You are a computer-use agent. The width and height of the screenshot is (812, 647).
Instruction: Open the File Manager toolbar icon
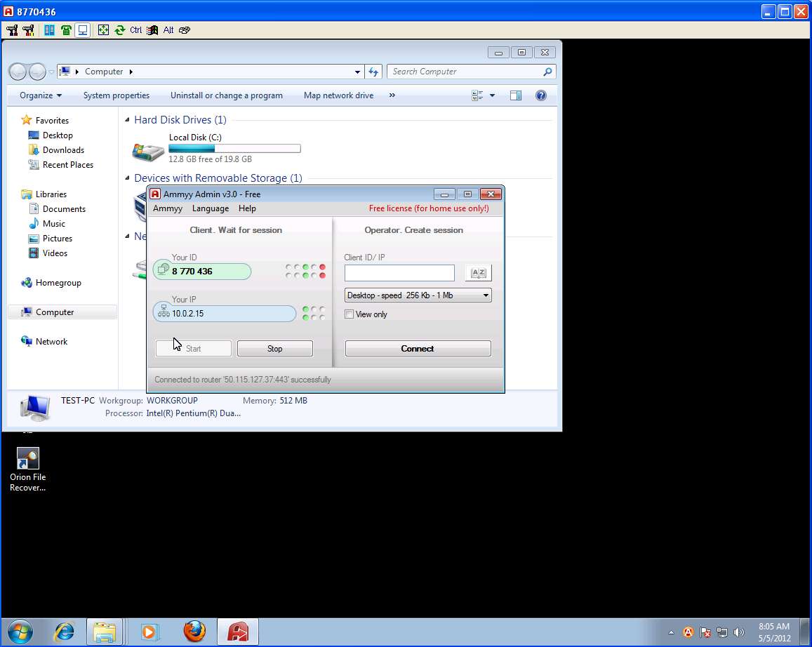[49, 30]
